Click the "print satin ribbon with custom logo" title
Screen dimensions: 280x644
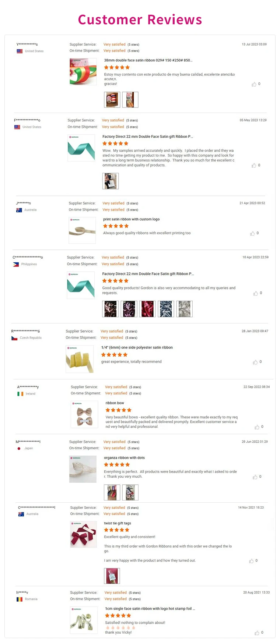[131, 219]
